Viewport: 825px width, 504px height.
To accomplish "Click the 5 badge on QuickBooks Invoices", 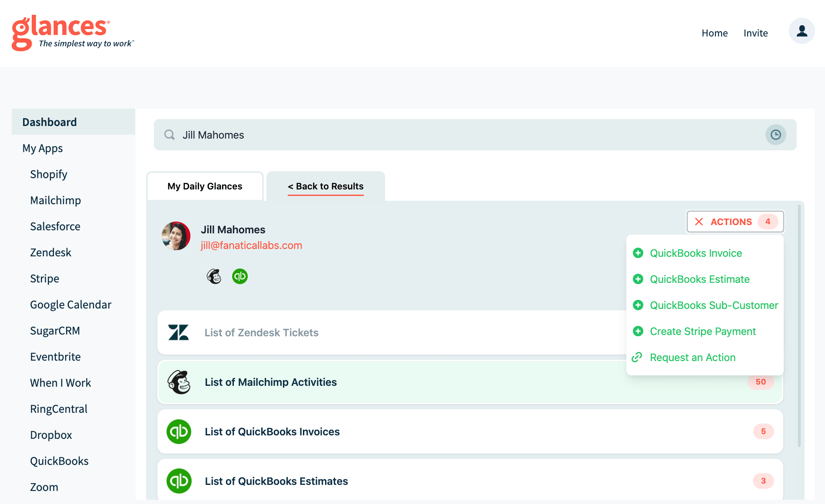I will pos(764,431).
